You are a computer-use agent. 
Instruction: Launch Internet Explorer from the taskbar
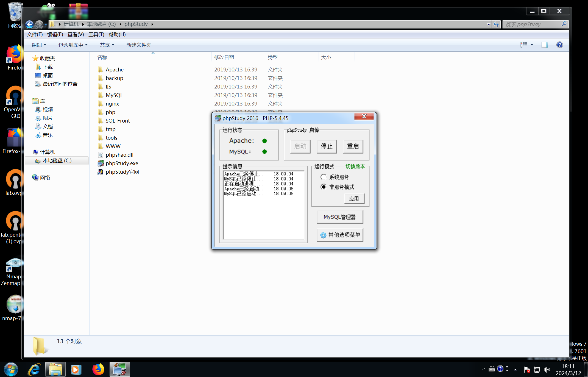point(34,369)
